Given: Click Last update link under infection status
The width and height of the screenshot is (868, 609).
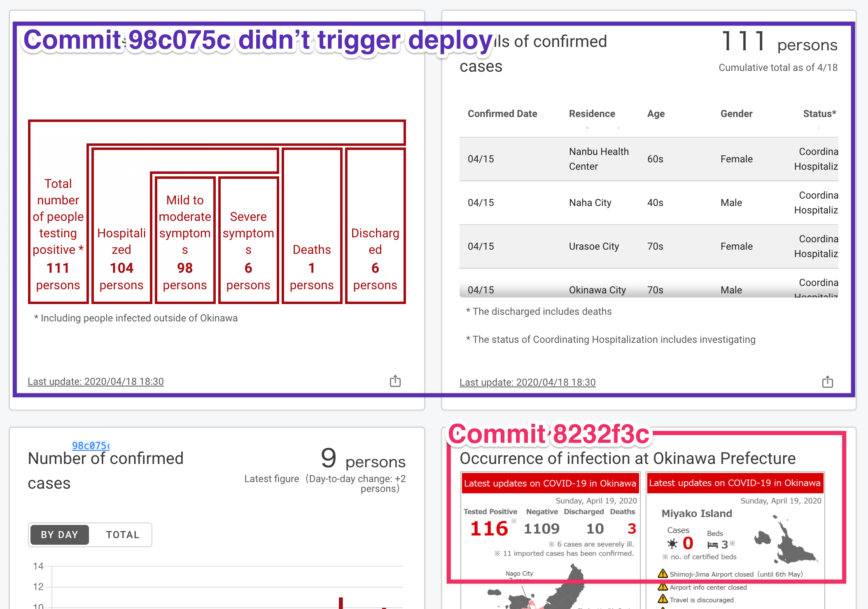Looking at the screenshot, I should click(x=96, y=382).
